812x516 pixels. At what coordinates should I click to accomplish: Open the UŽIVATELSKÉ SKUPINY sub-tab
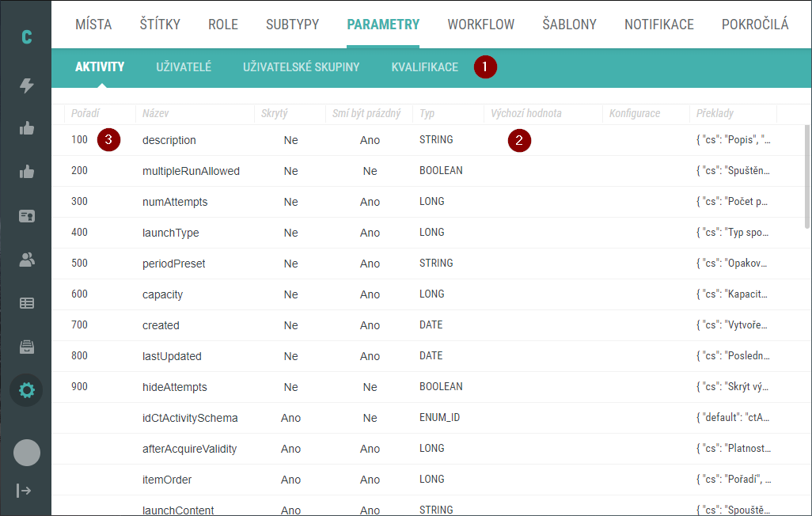(301, 67)
